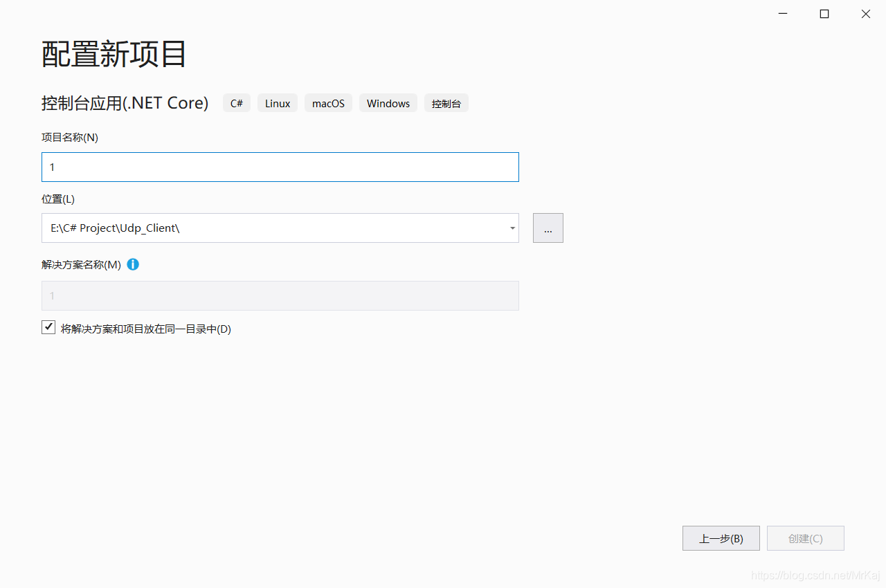Click the 项目名称(N) label
886x588 pixels.
(70, 138)
